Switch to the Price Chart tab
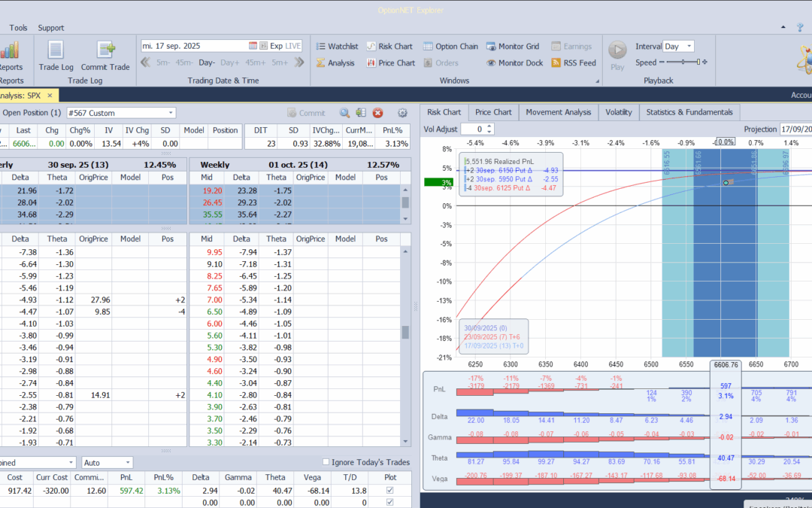Viewport: 812px width, 508px height. tap(493, 112)
